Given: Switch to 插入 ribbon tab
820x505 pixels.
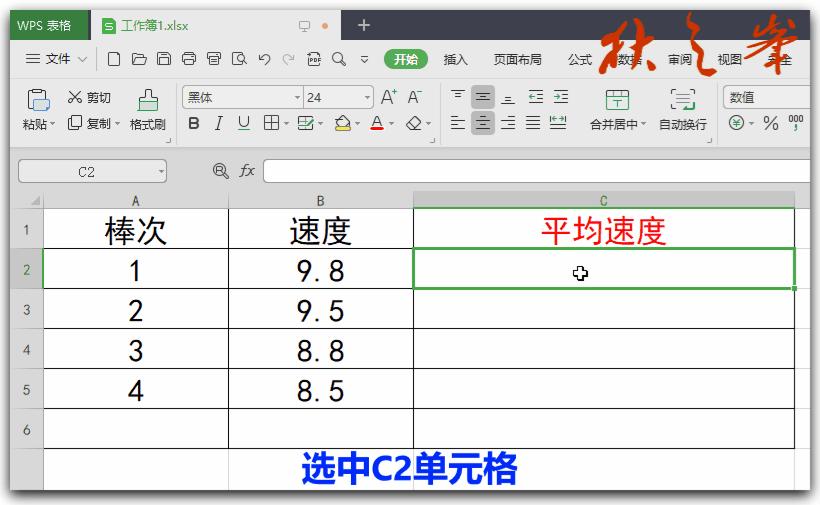Looking at the screenshot, I should tap(455, 60).
